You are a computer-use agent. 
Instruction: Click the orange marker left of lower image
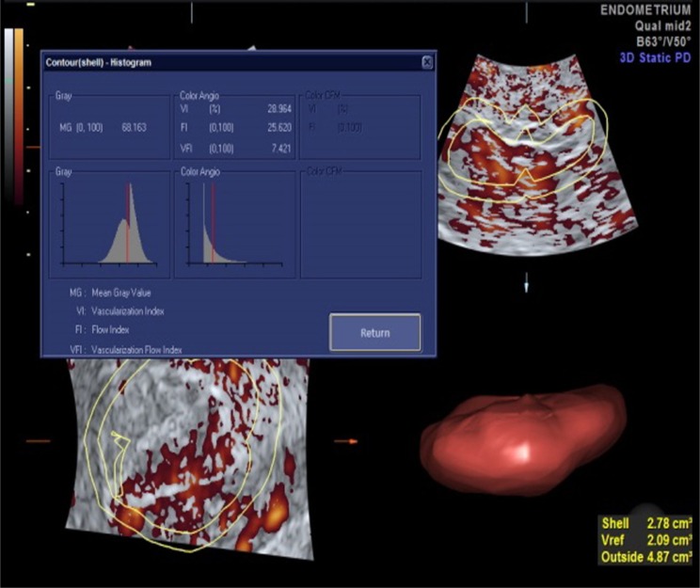36,440
